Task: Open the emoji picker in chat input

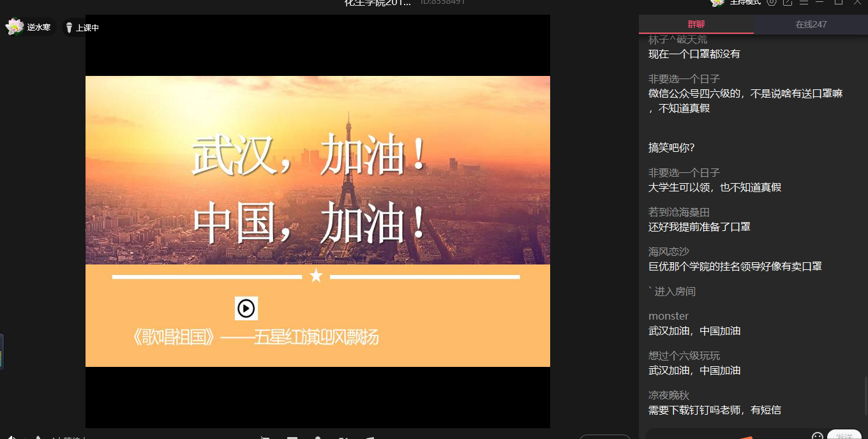Action: 817,436
